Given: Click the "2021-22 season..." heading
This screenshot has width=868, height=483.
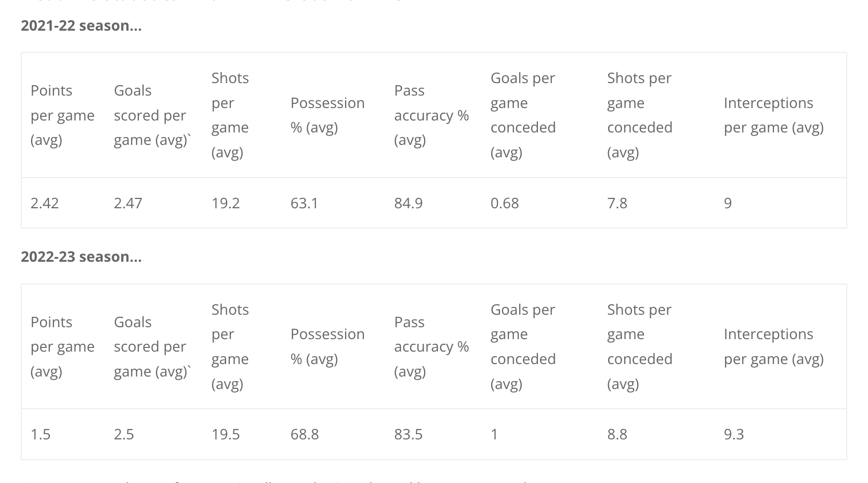Looking at the screenshot, I should click(x=81, y=25).
